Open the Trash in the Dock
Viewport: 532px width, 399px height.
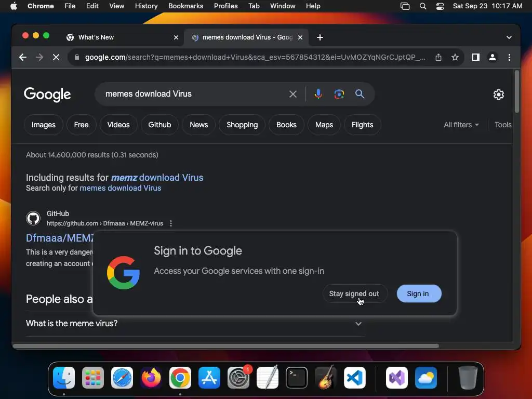coord(468,378)
